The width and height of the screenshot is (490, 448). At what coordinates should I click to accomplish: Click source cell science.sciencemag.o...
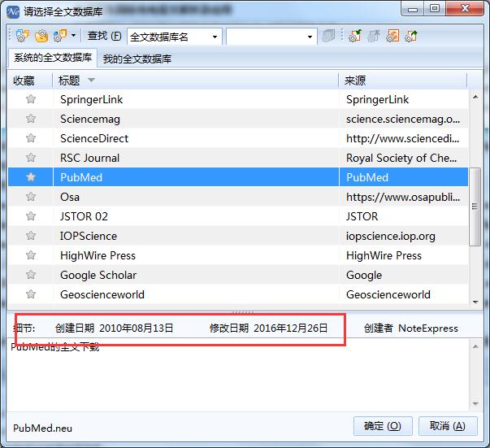pos(403,119)
